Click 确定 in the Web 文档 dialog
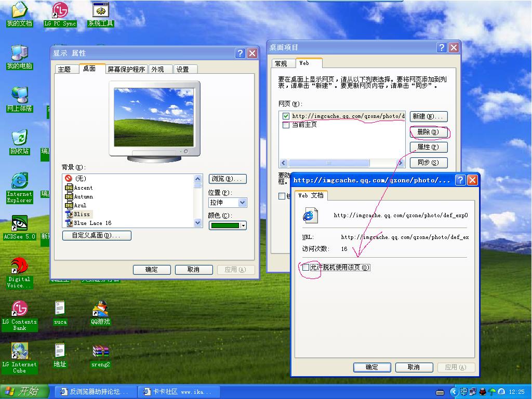 click(372, 367)
